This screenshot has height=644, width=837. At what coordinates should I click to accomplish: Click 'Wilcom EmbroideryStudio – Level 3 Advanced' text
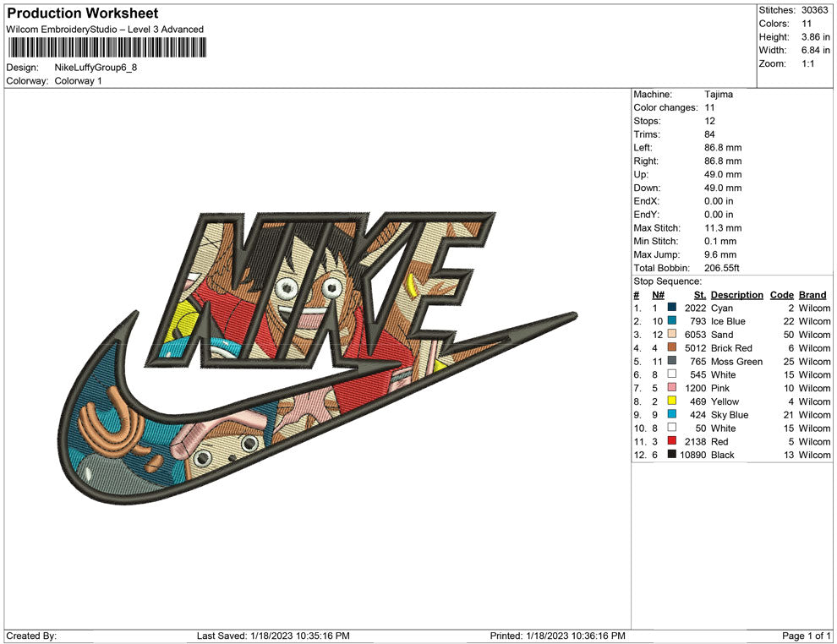pos(105,30)
